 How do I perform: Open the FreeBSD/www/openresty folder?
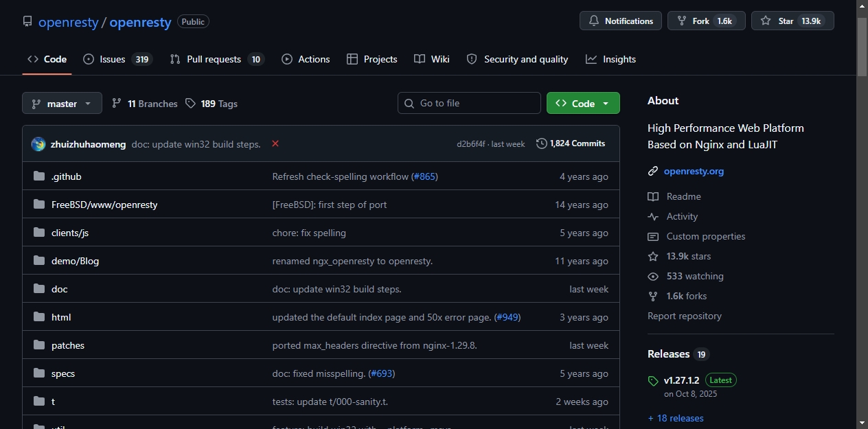pos(104,205)
